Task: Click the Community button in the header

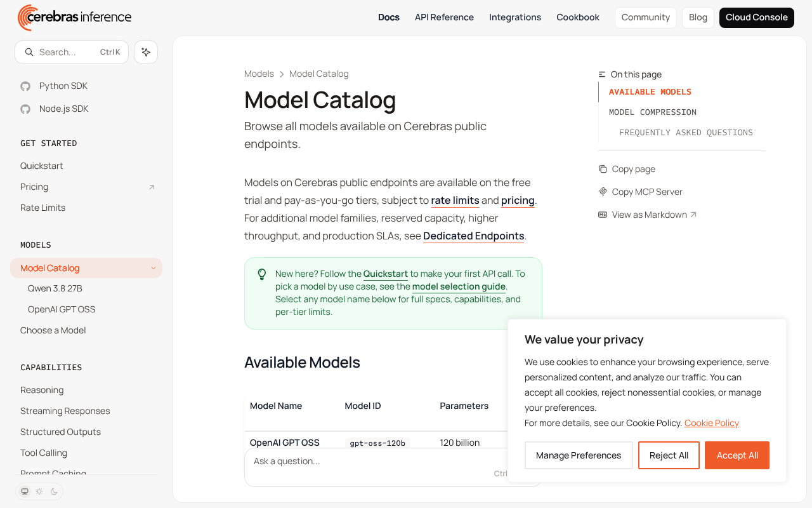Action: [x=646, y=18]
